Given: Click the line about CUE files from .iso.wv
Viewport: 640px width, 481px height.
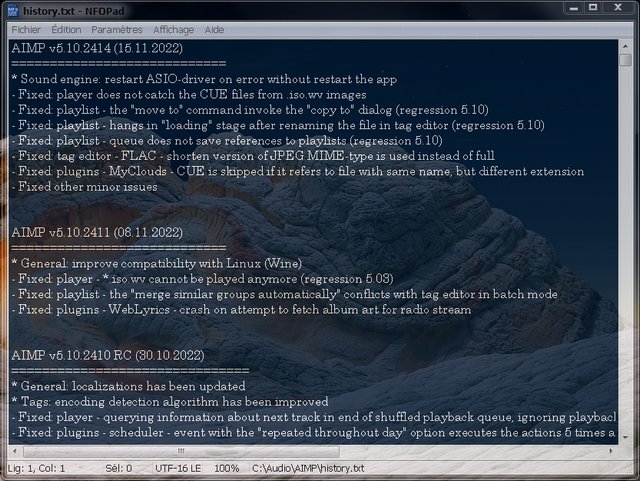Looking at the screenshot, I should (x=189, y=95).
